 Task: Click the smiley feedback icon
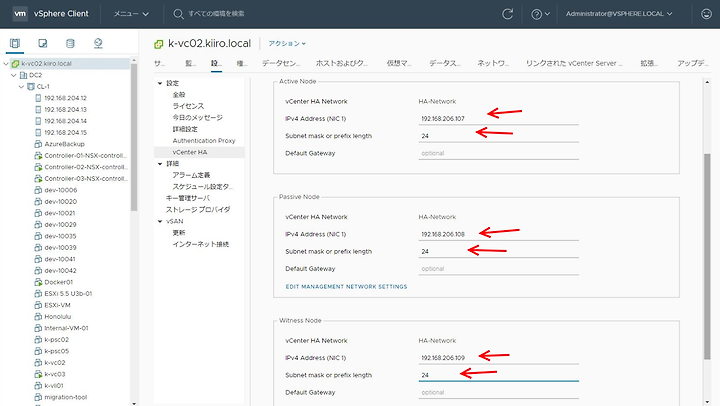click(706, 14)
